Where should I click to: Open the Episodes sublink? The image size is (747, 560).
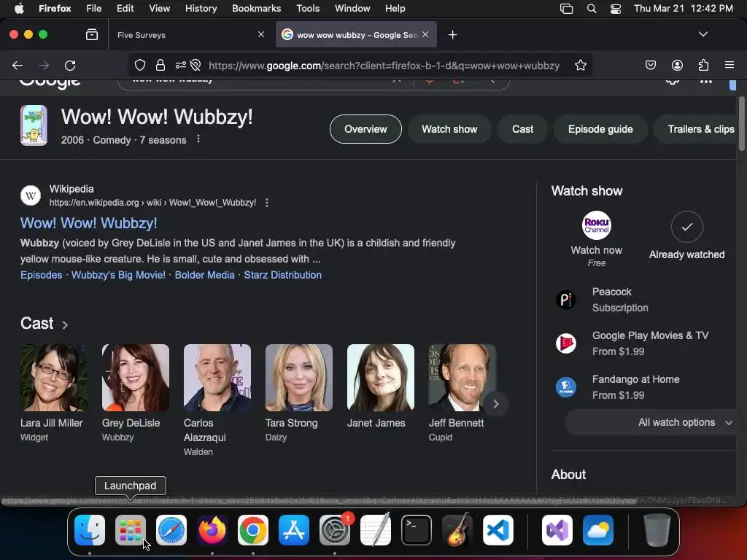pos(41,275)
